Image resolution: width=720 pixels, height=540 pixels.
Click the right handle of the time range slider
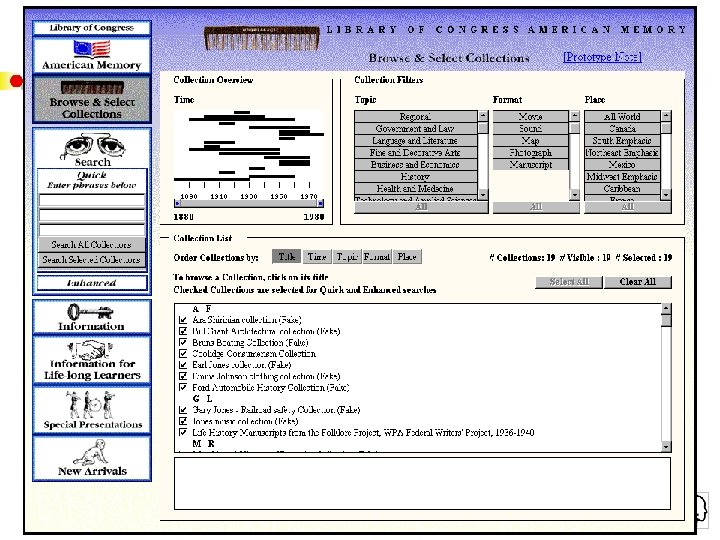[x=321, y=203]
